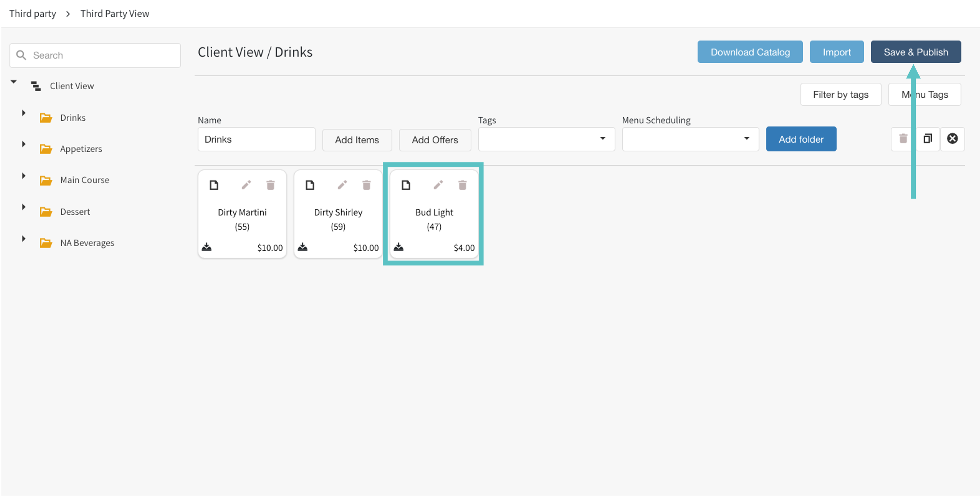
Task: Delete Bud Light using its trash icon
Action: pyautogui.click(x=462, y=185)
